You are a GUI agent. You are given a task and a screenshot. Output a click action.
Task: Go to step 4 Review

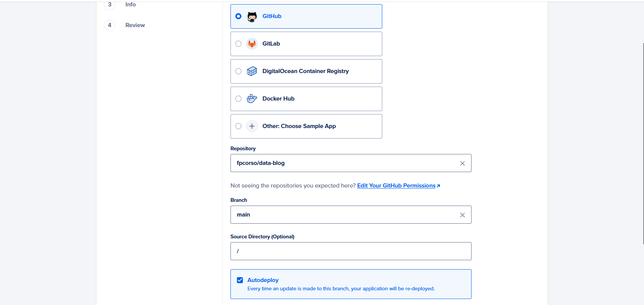135,25
